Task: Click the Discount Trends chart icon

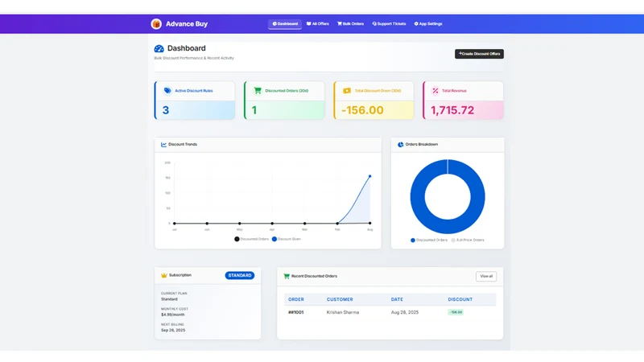Action: (163, 145)
